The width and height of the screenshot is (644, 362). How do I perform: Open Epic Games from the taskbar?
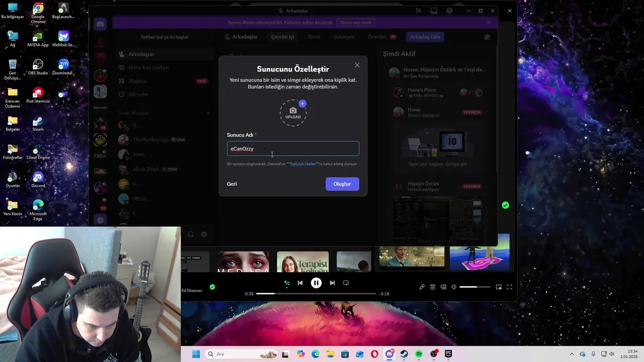(448, 354)
